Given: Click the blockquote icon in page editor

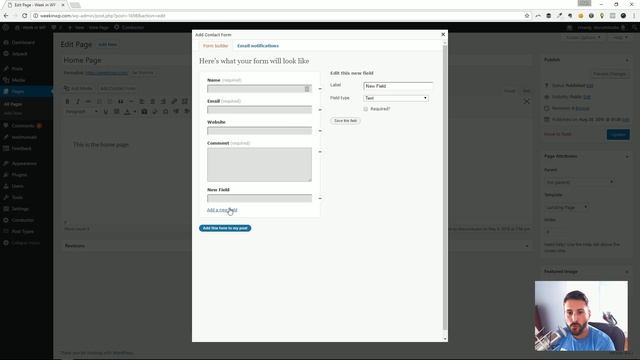Looking at the screenshot, I should pyautogui.click(x=120, y=101).
